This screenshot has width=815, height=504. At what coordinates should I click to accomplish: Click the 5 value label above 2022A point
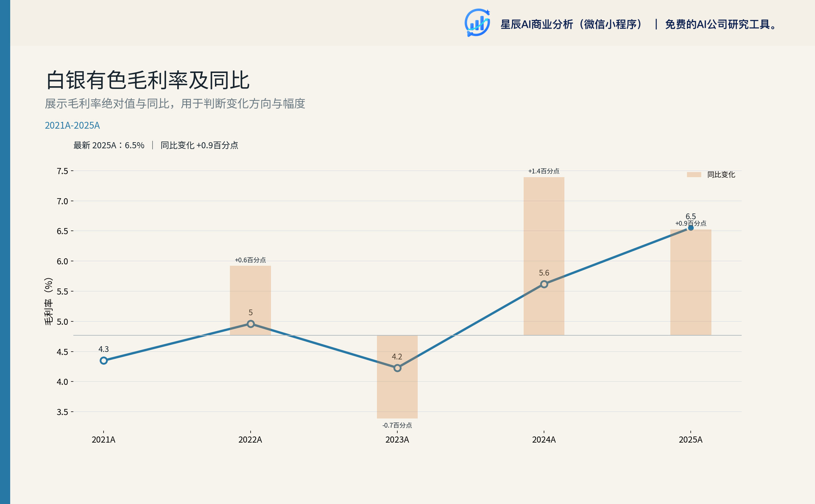251,313
